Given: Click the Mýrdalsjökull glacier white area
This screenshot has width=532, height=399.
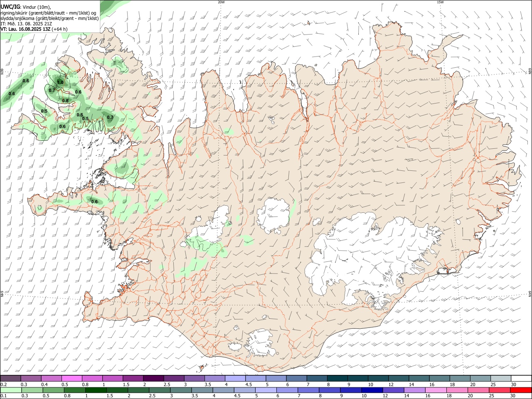Looking at the screenshot, I should tap(259, 343).
